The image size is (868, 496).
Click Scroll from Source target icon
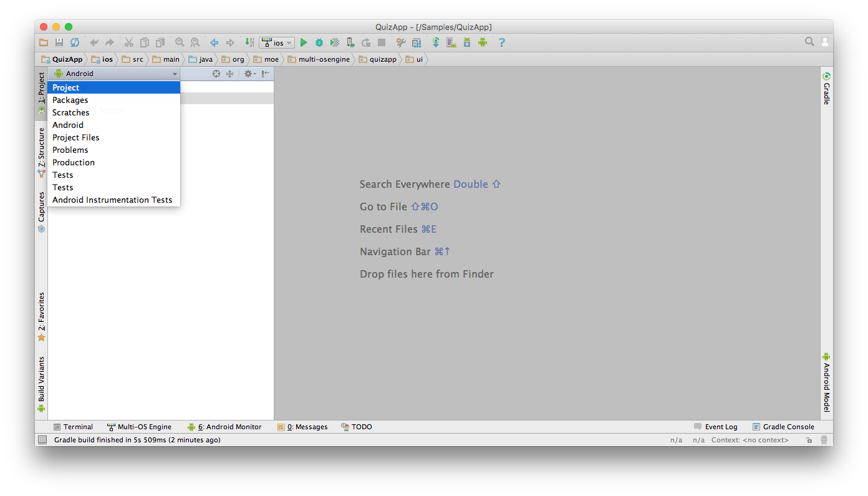(x=216, y=74)
